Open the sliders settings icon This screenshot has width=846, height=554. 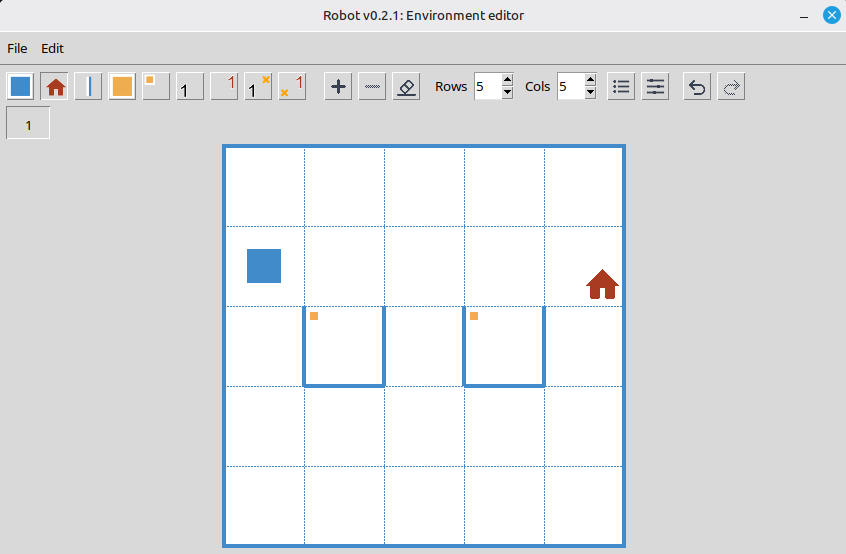pyautogui.click(x=655, y=86)
